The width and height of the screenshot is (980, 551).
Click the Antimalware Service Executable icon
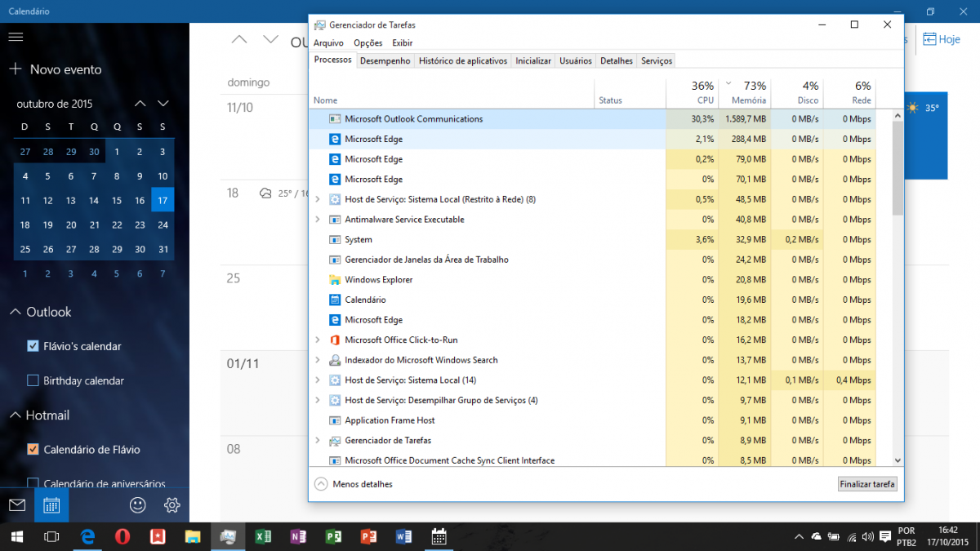334,220
